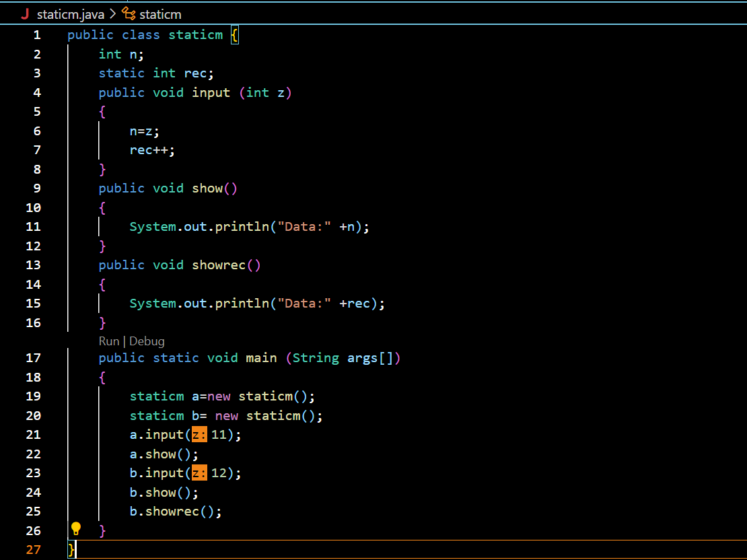The width and height of the screenshot is (747, 560).
Task: Click the showrec method name on line 13
Action: (x=219, y=265)
